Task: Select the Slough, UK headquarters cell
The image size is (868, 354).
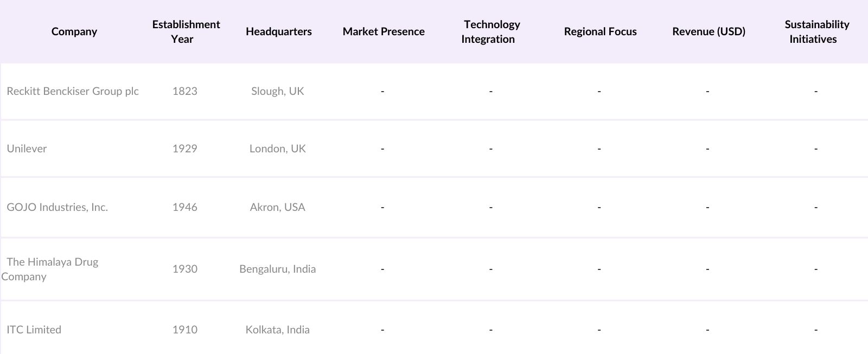Action: click(277, 91)
